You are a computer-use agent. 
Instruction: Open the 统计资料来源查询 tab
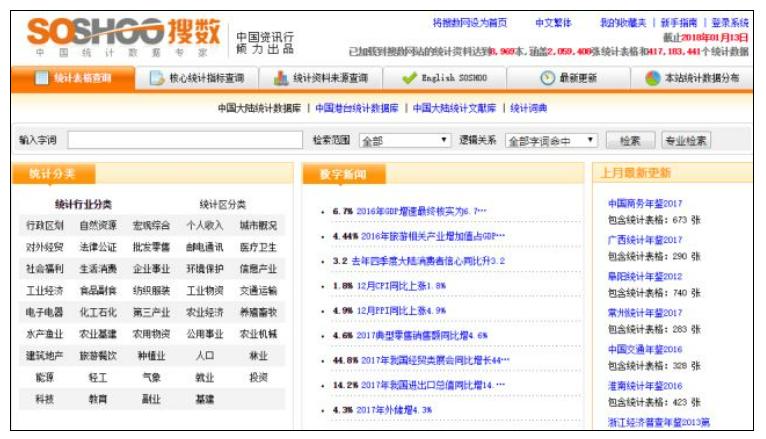click(321, 78)
